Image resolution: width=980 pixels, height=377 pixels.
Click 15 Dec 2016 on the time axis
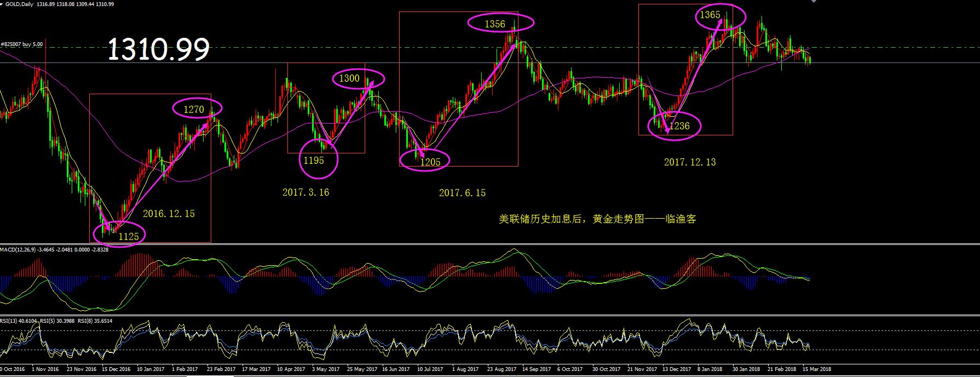point(116,369)
